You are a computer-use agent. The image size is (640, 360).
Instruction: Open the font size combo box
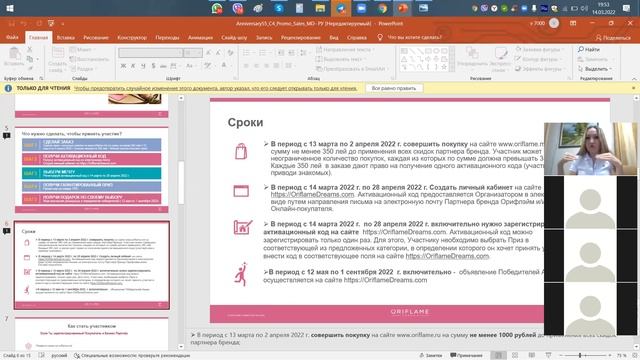(193, 53)
